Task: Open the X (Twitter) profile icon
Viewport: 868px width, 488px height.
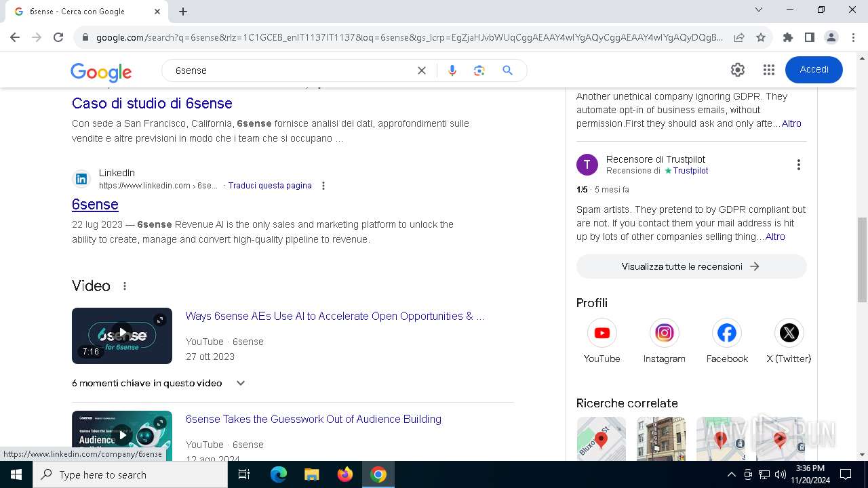Action: [789, 333]
